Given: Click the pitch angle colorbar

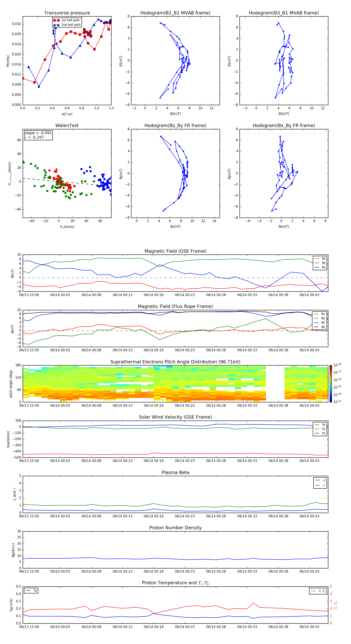Looking at the screenshot, I should coord(331,384).
